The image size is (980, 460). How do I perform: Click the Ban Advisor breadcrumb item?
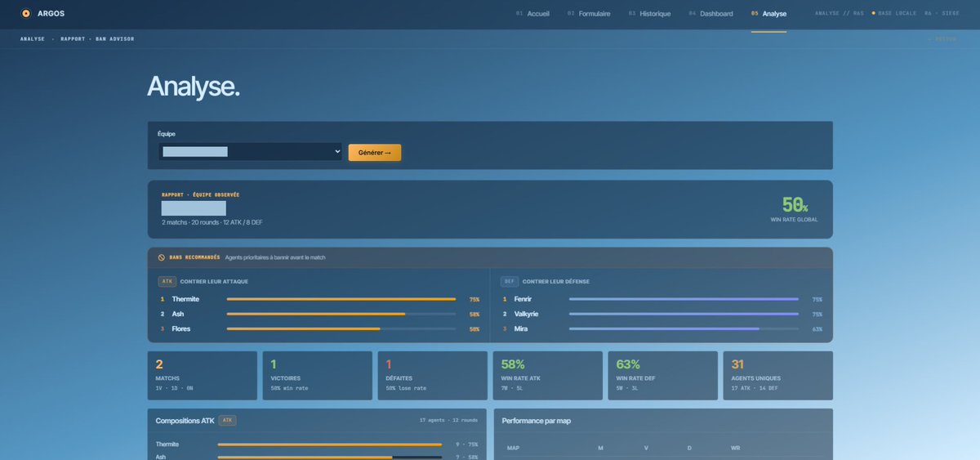tap(115, 38)
